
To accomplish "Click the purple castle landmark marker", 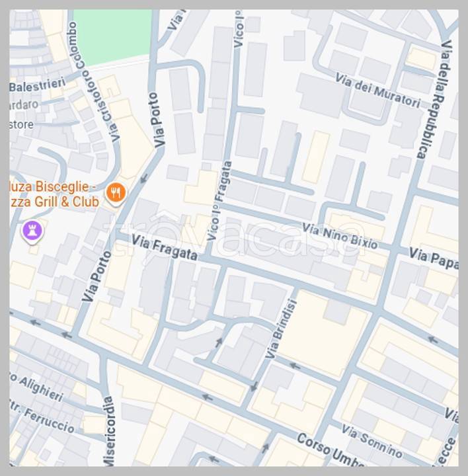I will coord(32,231).
